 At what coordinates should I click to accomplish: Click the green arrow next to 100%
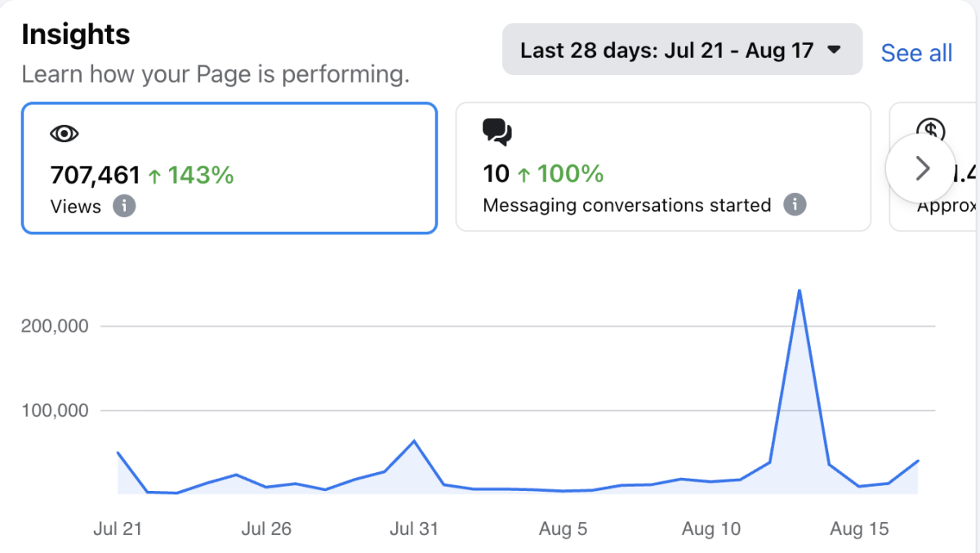(x=523, y=174)
